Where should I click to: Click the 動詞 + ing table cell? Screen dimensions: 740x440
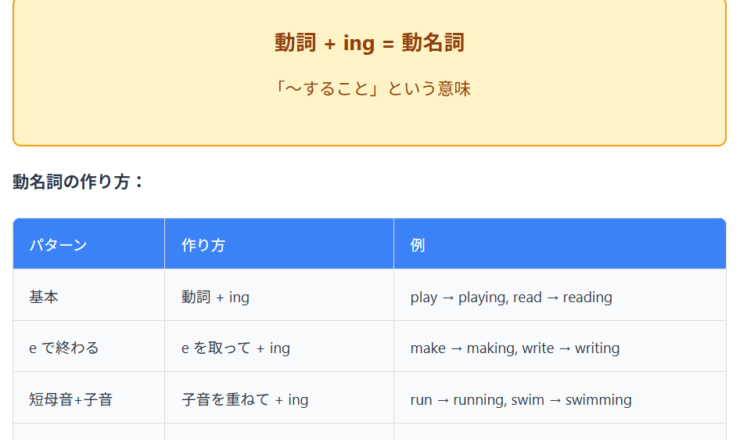pyautogui.click(x=215, y=297)
